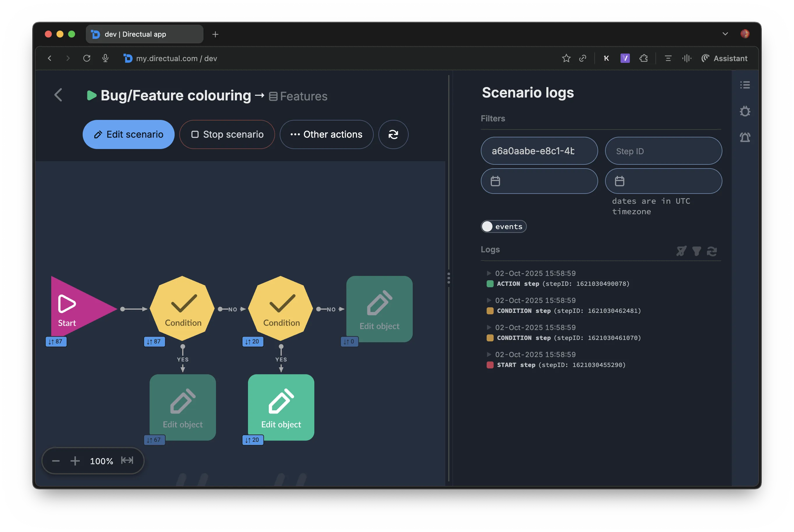Open the bug/debug icon in right sidebar
Viewport: 794px width, 532px height.
(x=745, y=111)
